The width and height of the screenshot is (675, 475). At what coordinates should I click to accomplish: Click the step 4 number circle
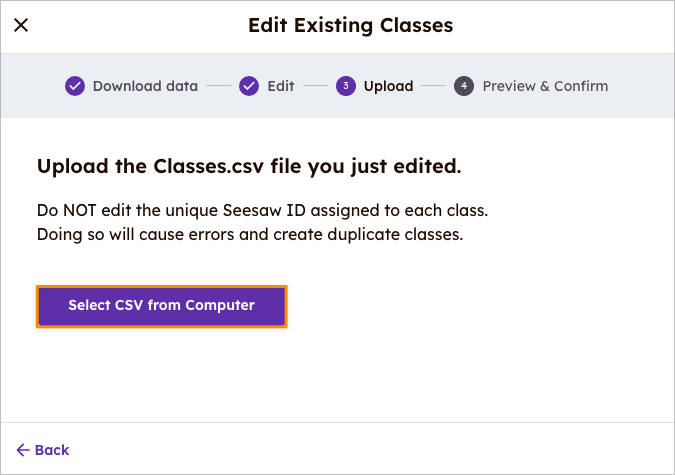pyautogui.click(x=464, y=86)
